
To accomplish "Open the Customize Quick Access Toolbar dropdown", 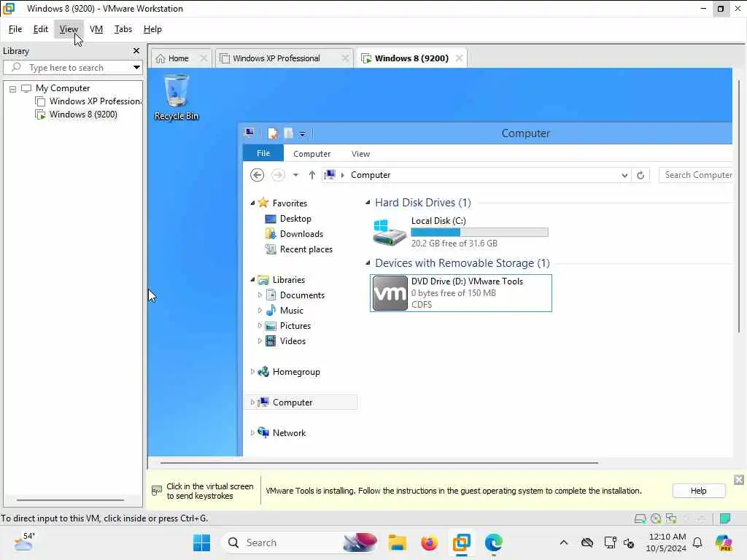I will pyautogui.click(x=303, y=134).
